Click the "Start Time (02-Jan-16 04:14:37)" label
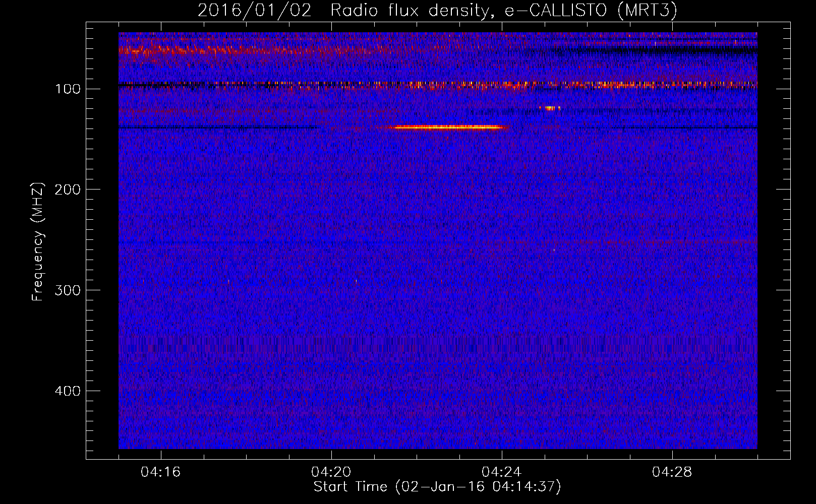Viewport: 816px width, 504px height. tap(437, 487)
